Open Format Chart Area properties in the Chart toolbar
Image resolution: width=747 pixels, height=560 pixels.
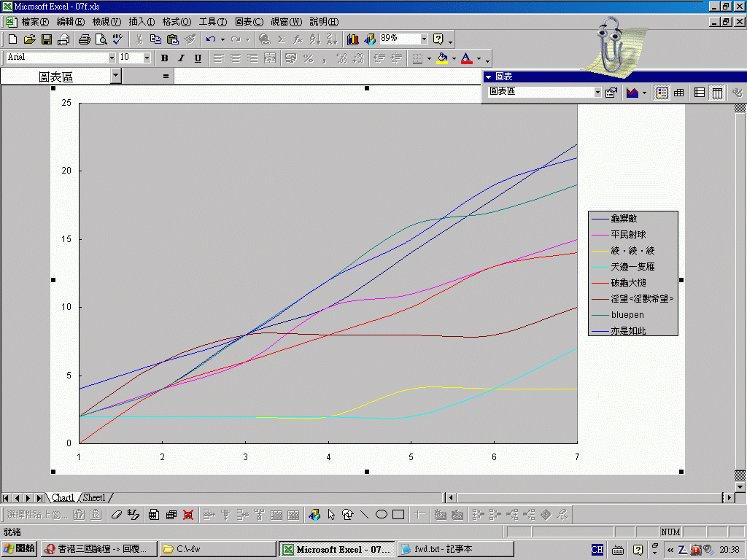[x=611, y=93]
